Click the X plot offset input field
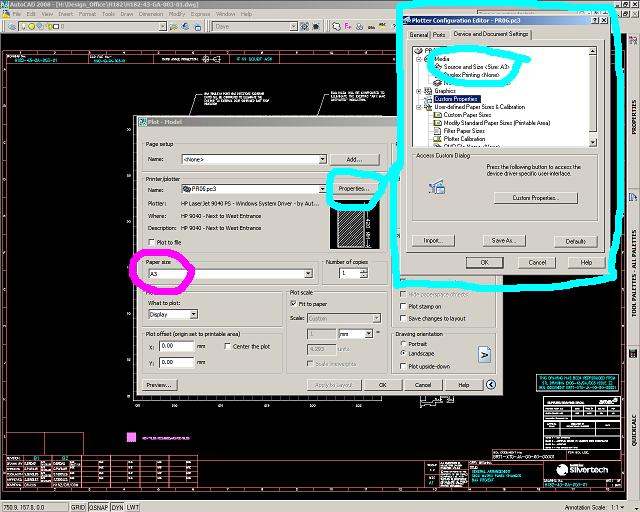 pyautogui.click(x=176, y=346)
